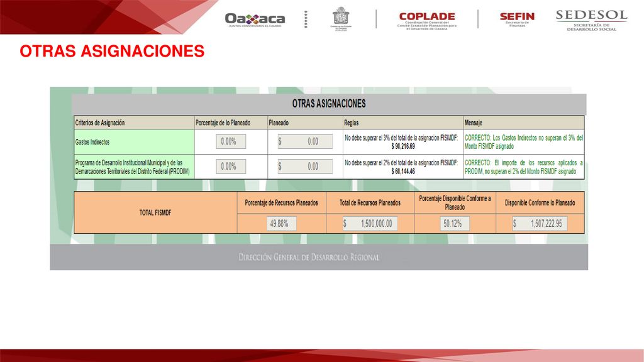Image resolution: width=644 pixels, height=362 pixels.
Task: Click the CORRECTO PRODIM message
Action: [524, 167]
